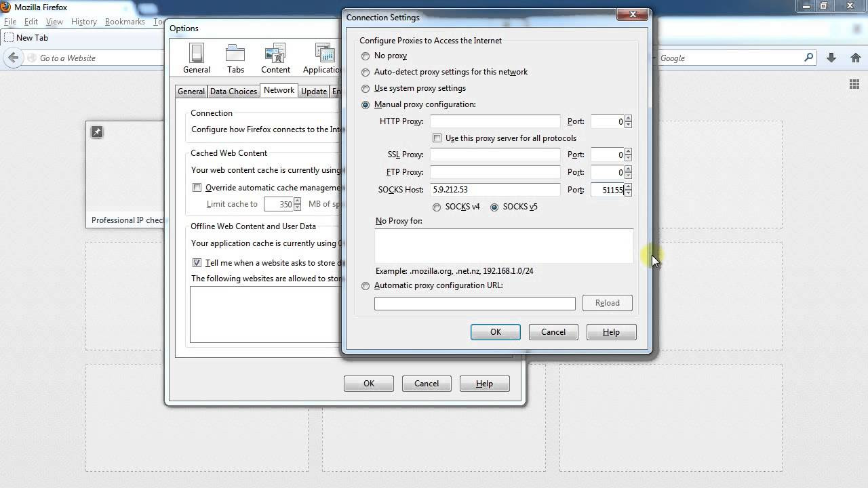Click the pin icon on Professional IP tile
The width and height of the screenshot is (868, 488).
97,132
